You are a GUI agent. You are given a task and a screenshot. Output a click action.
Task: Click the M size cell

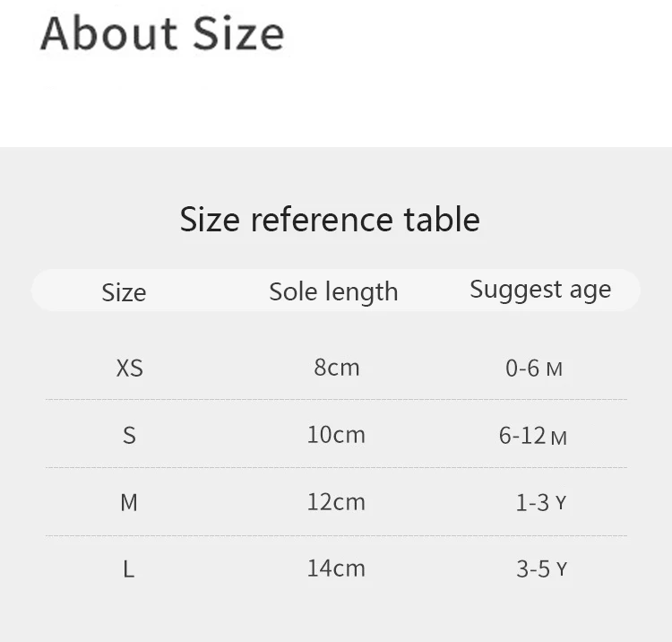129,503
